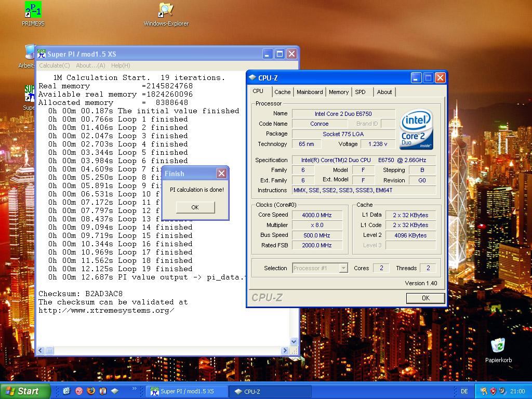The width and height of the screenshot is (532, 399).
Task: Confirm the Finish dialog with OK
Action: coord(195,207)
